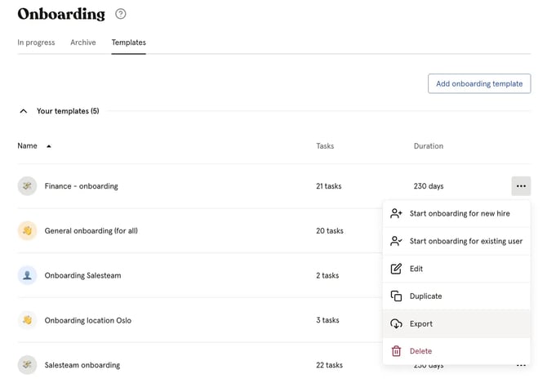Open the Salesteam onboarding row three-dot menu
Screen dimensions: 547x392
[521, 365]
